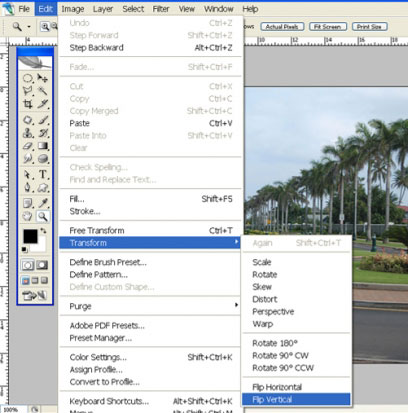
Task: Enable Quick Mask mode
Action: click(42, 265)
